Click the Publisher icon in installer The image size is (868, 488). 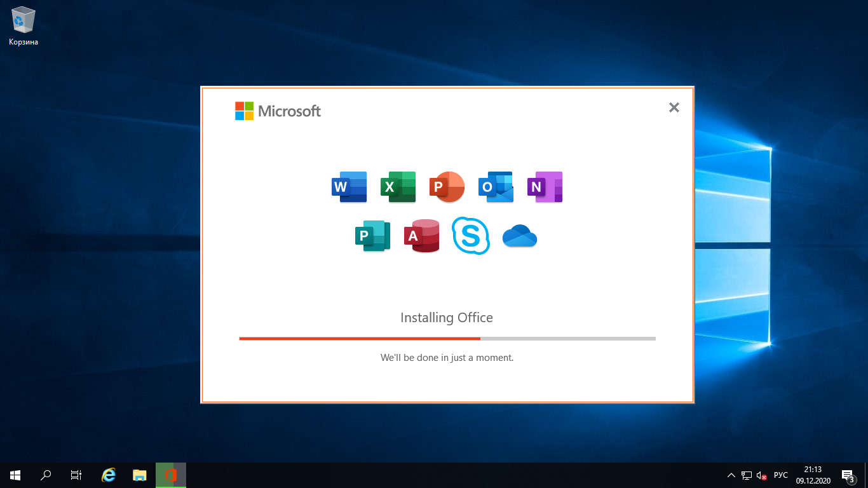coord(372,236)
